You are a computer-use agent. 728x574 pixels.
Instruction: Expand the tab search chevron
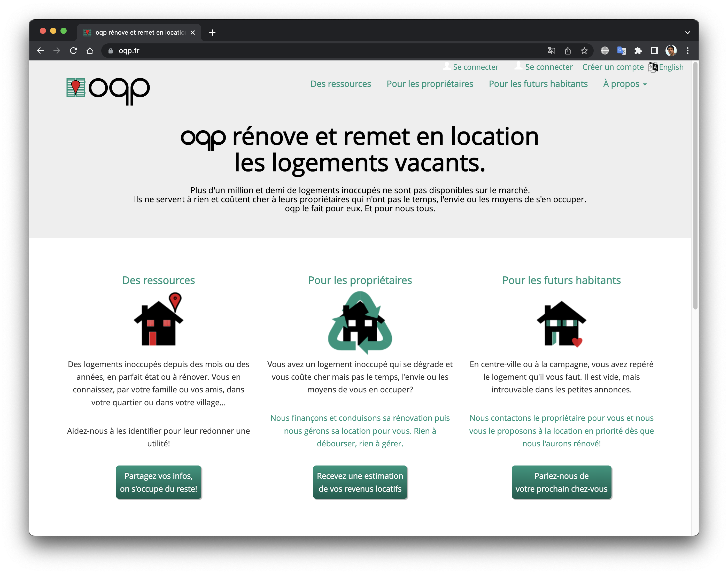point(687,33)
